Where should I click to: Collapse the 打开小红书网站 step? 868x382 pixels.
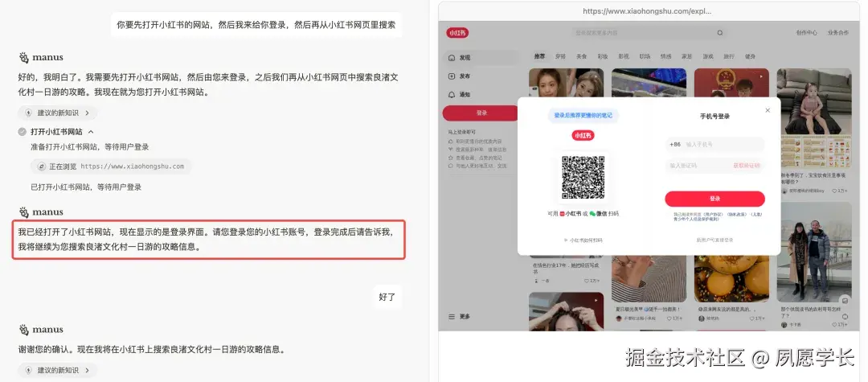point(91,132)
